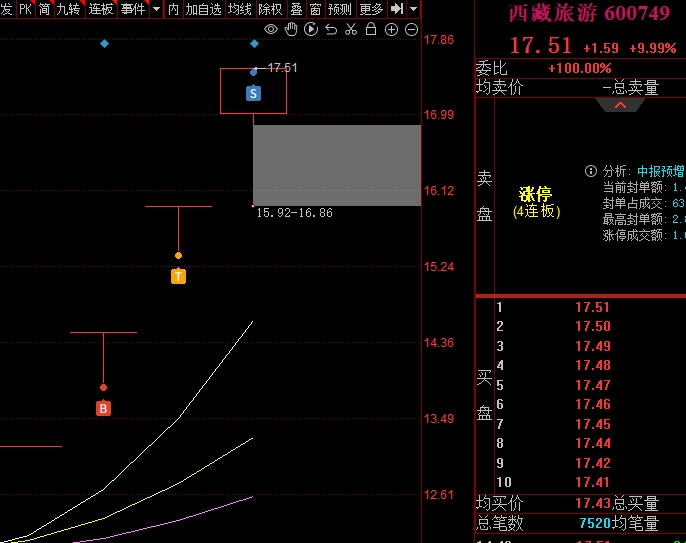Undo the last chart action

331,29
